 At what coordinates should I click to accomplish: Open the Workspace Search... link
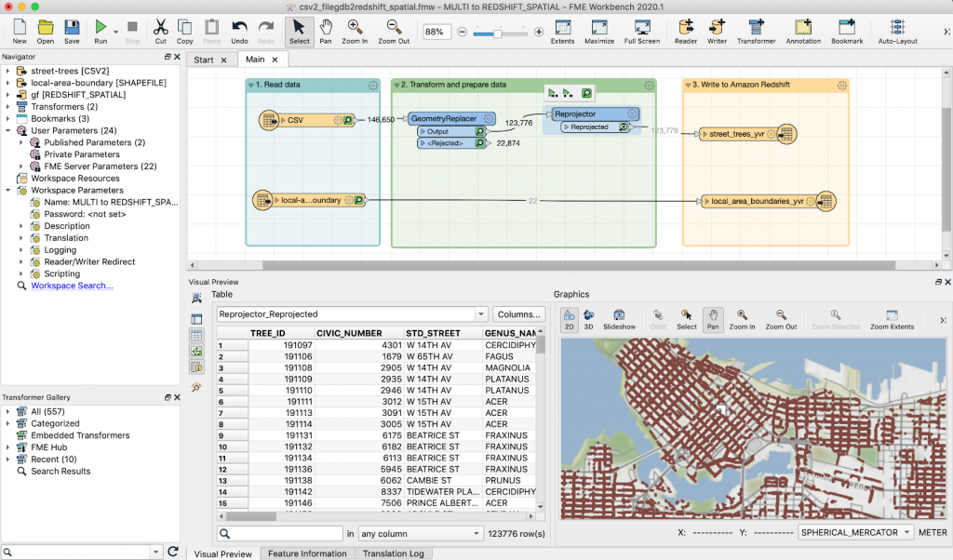(72, 286)
